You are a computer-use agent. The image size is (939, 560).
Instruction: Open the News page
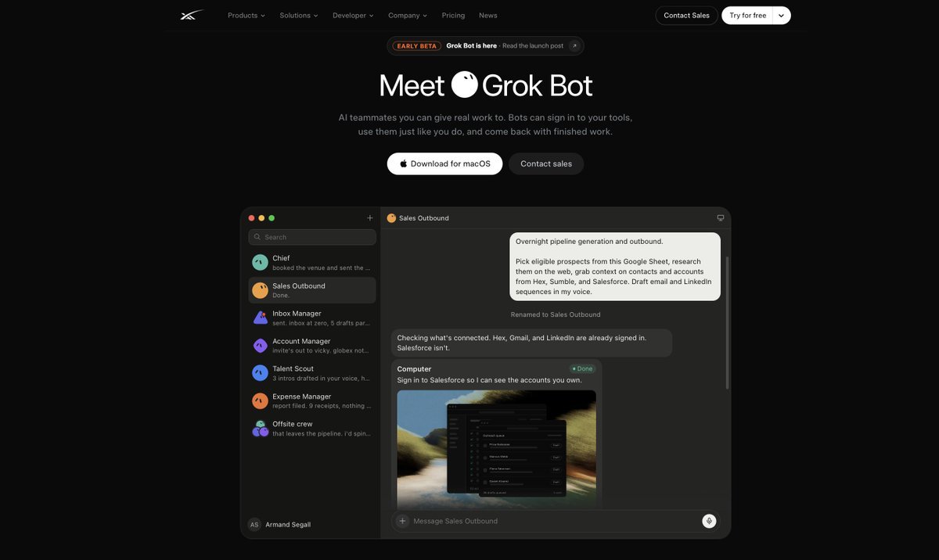click(488, 16)
